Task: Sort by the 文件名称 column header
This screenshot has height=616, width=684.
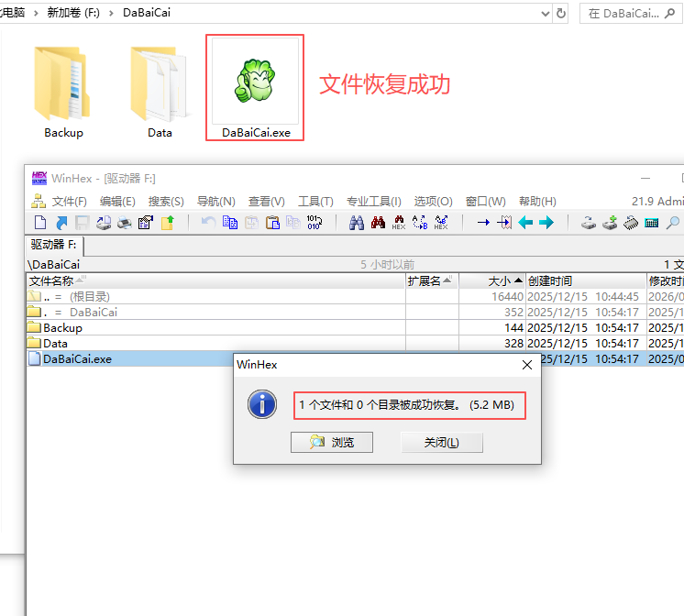Action: click(215, 280)
